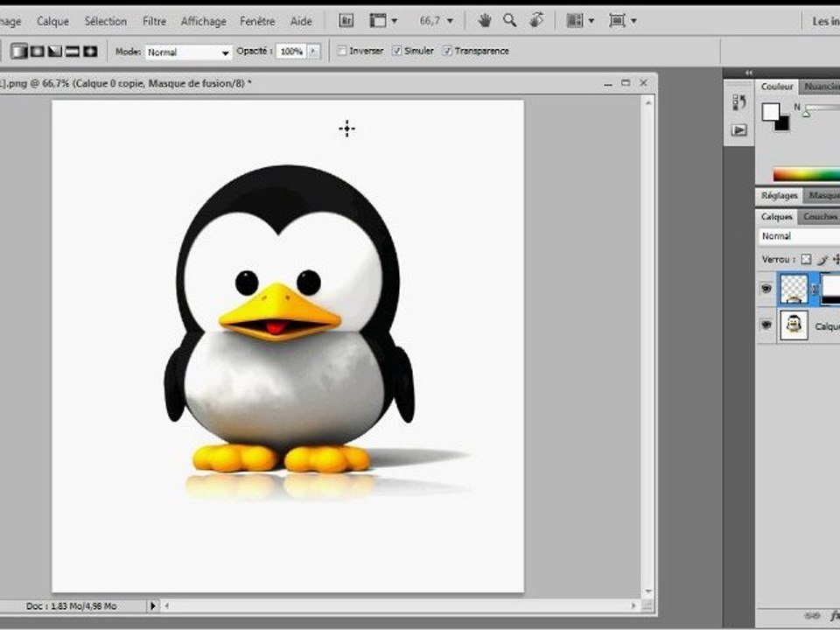Launch Bridge with the Br icon
The image size is (840, 630).
346,21
